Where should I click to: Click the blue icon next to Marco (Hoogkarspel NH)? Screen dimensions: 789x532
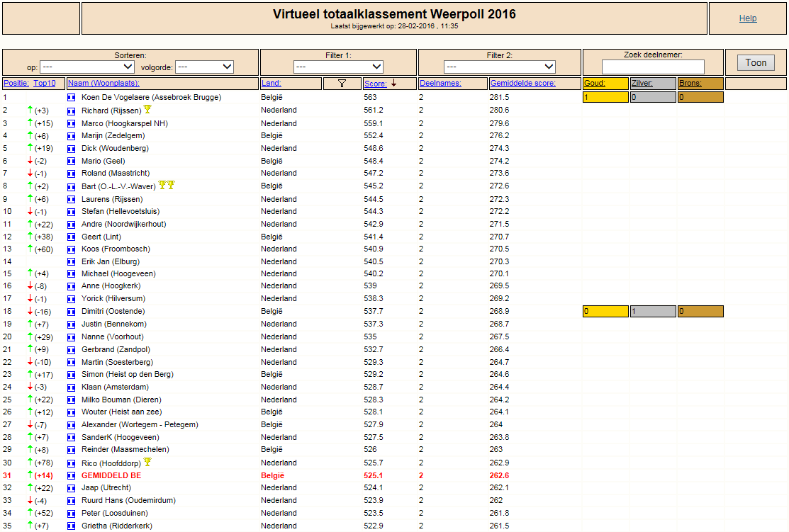[72, 124]
